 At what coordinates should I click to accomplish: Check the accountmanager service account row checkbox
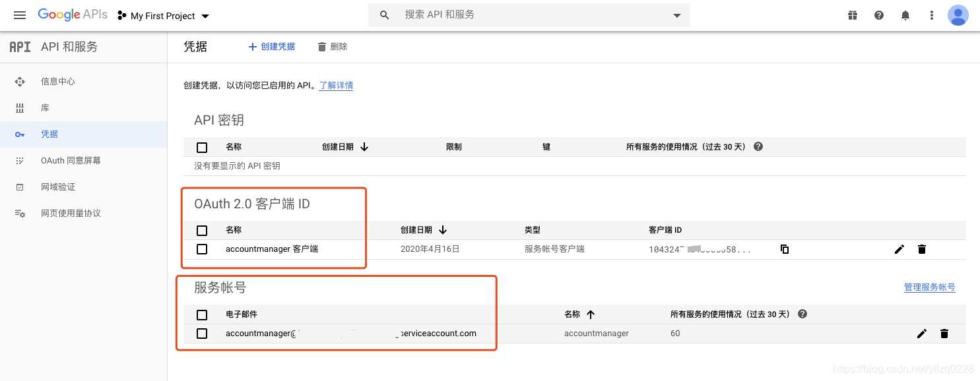(x=202, y=334)
